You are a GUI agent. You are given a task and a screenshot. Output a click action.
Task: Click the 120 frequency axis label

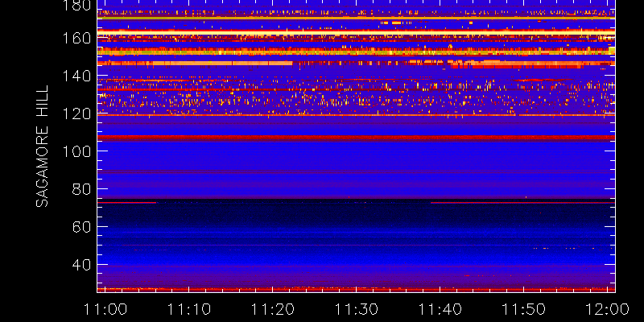(x=76, y=114)
